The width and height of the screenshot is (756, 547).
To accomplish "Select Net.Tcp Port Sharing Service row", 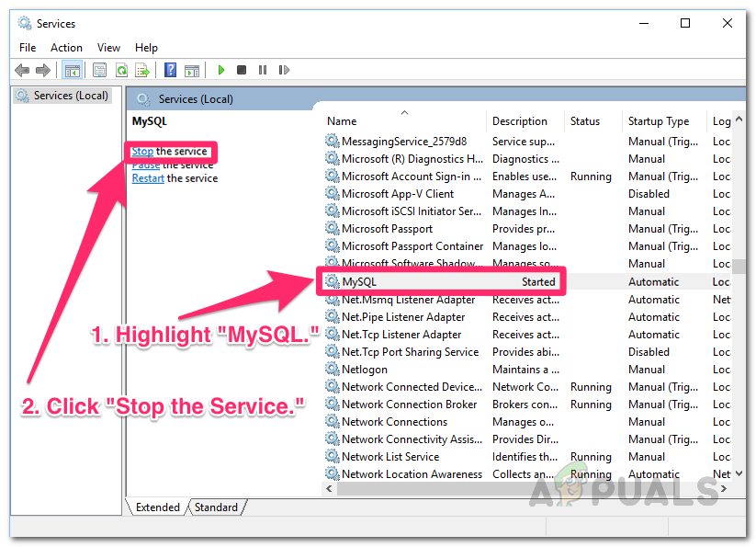I will 411,352.
